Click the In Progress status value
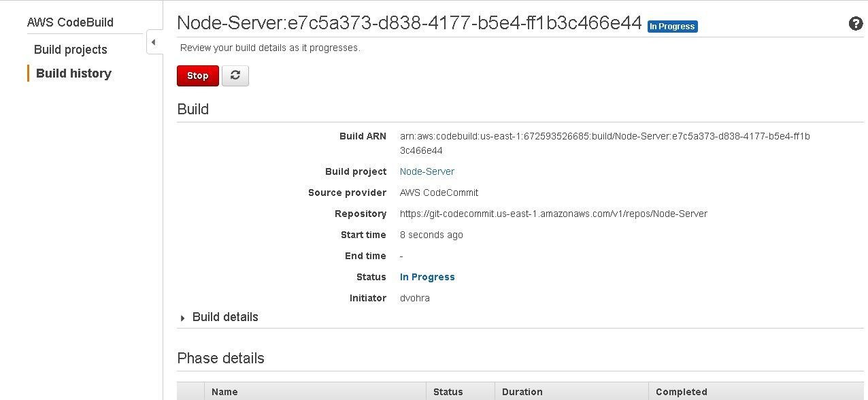868x400 pixels. [x=427, y=277]
